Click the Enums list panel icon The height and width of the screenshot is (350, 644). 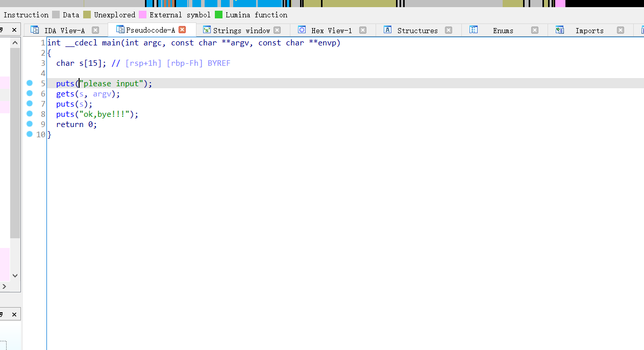pyautogui.click(x=474, y=30)
